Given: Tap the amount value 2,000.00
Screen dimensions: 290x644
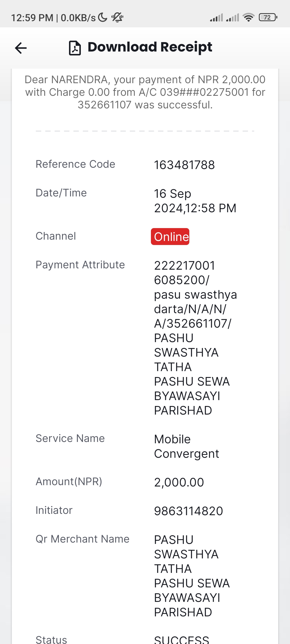Looking at the screenshot, I should tap(179, 482).
